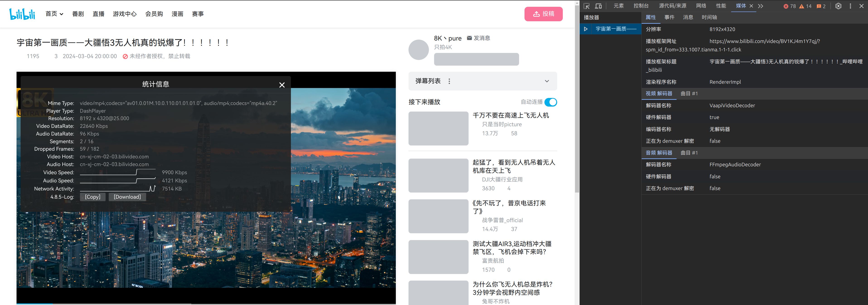Open the 番剧 nav item
Screen dimensions: 868x305
[x=78, y=14]
